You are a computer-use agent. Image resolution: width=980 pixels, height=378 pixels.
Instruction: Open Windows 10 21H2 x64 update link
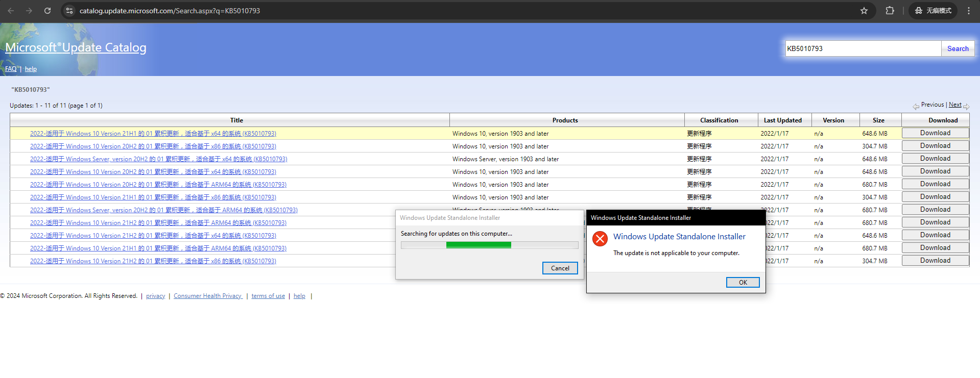(153, 236)
